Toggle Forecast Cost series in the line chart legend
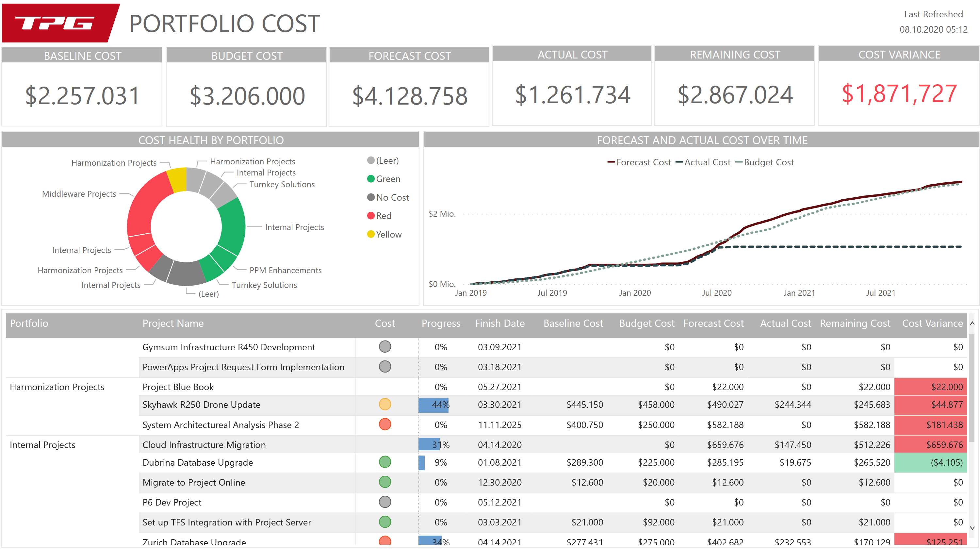 tap(640, 162)
